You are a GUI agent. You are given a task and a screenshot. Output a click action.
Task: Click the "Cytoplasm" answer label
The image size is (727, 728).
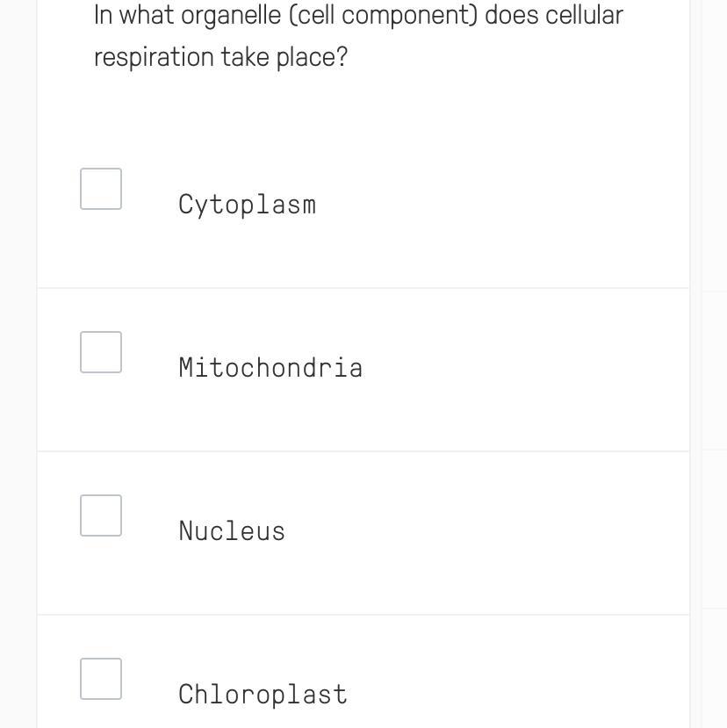(247, 205)
